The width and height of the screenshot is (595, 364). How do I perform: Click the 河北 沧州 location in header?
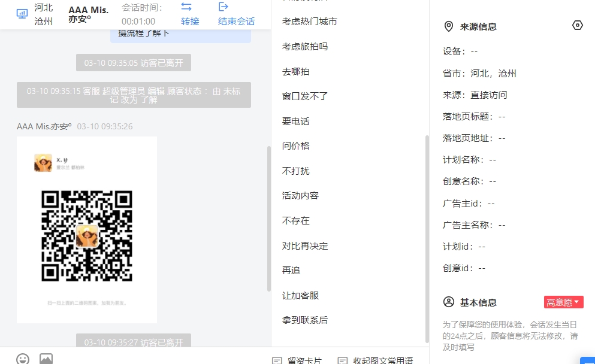pyautogui.click(x=44, y=14)
